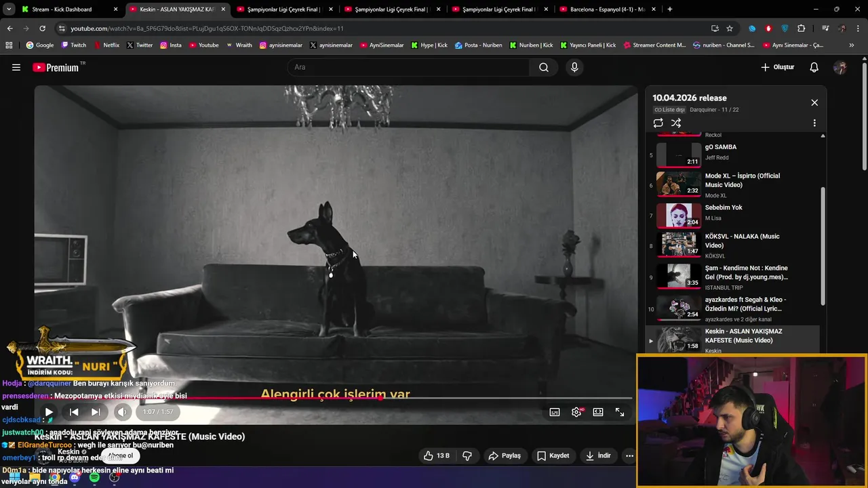Open the Keskin channel name link
Screen dimensions: 868x488
point(68,451)
